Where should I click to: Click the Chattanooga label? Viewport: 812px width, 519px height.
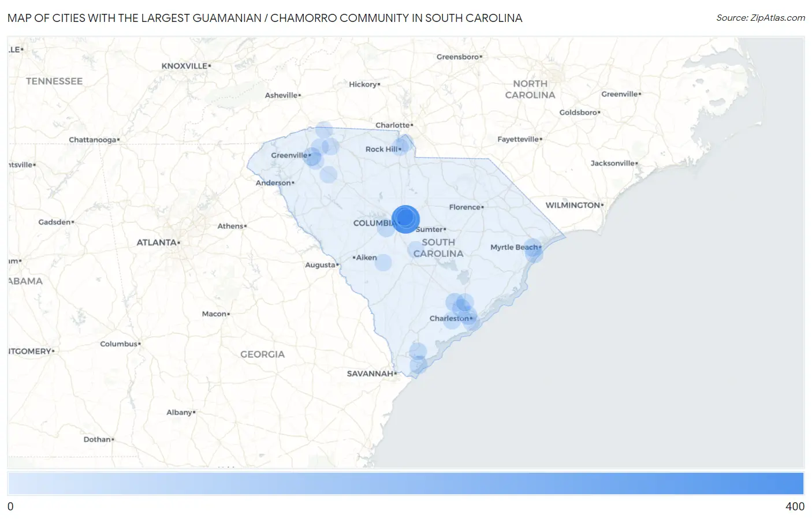(x=92, y=140)
